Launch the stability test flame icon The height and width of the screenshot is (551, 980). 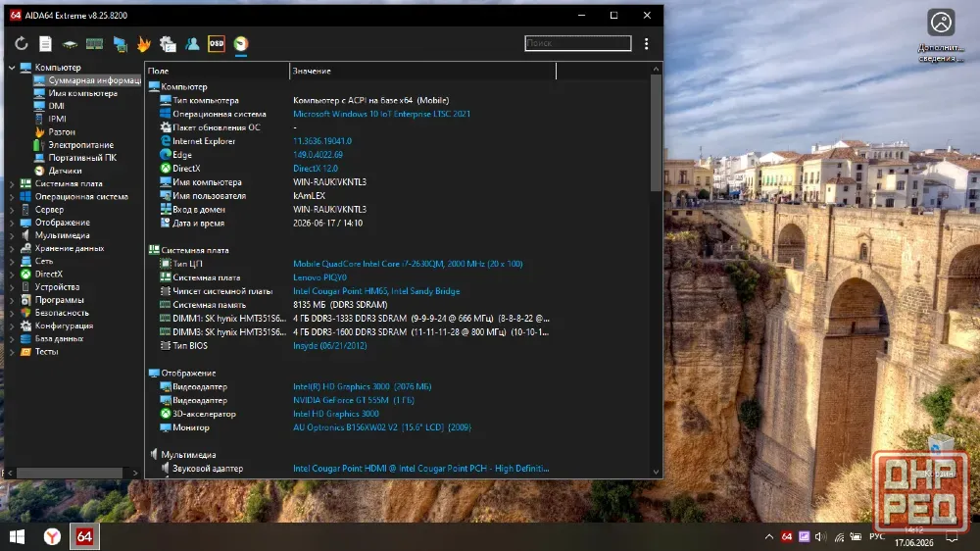tap(144, 44)
